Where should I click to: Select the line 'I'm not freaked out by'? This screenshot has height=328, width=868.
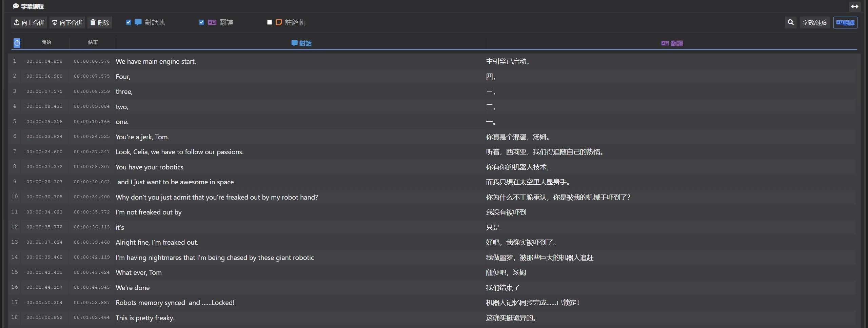pyautogui.click(x=149, y=212)
